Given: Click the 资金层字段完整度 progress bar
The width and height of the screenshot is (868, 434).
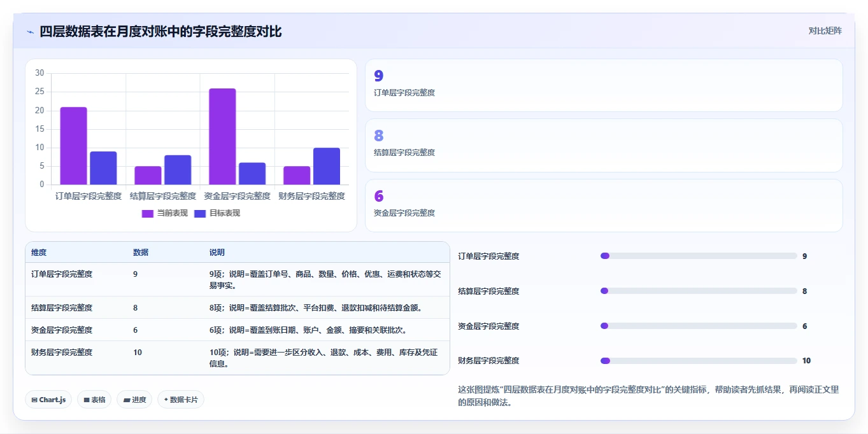Looking at the screenshot, I should (x=699, y=326).
